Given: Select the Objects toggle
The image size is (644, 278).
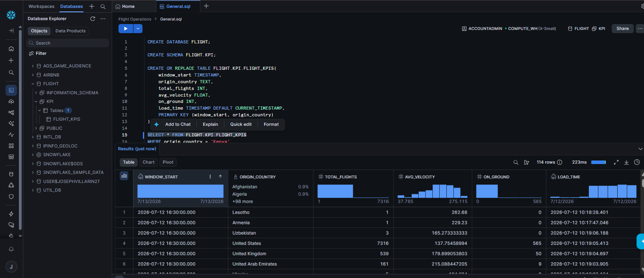Looking at the screenshot, I should (x=39, y=31).
